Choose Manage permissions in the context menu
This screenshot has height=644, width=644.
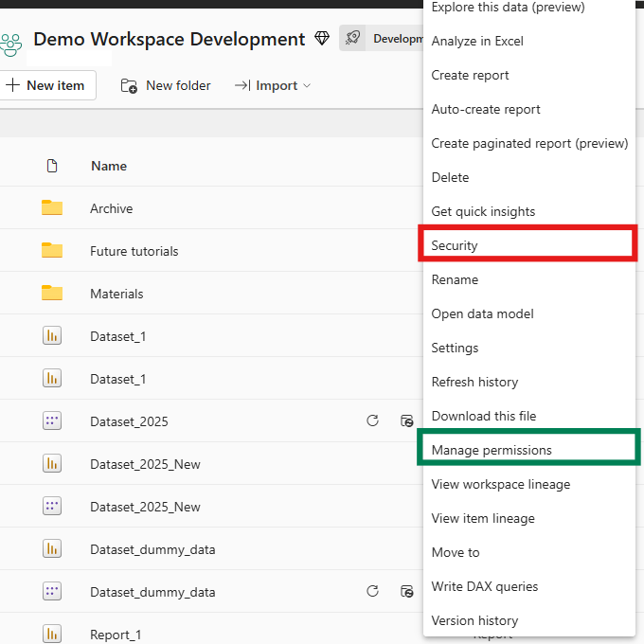click(492, 450)
